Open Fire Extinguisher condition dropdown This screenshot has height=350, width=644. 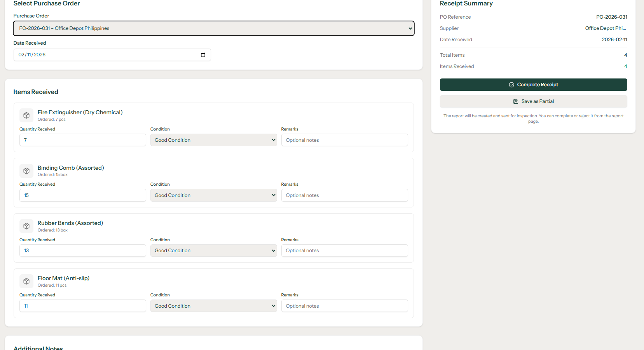[214, 140]
